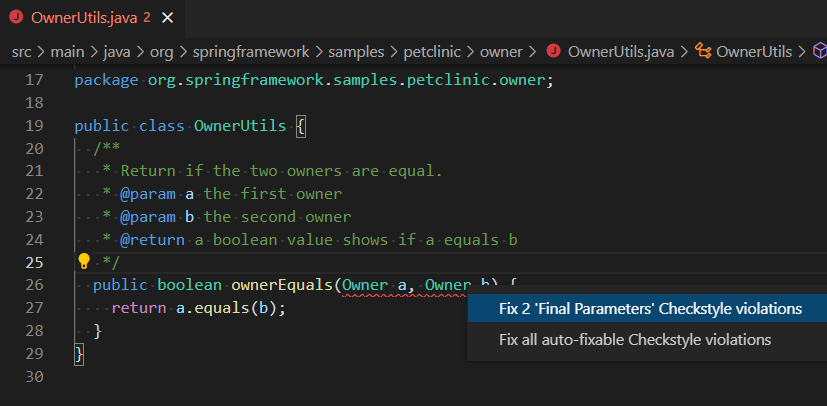The image size is (827, 406).
Task: Choose Fix all auto-fixable Checkstyle violations
Action: pyautogui.click(x=635, y=339)
